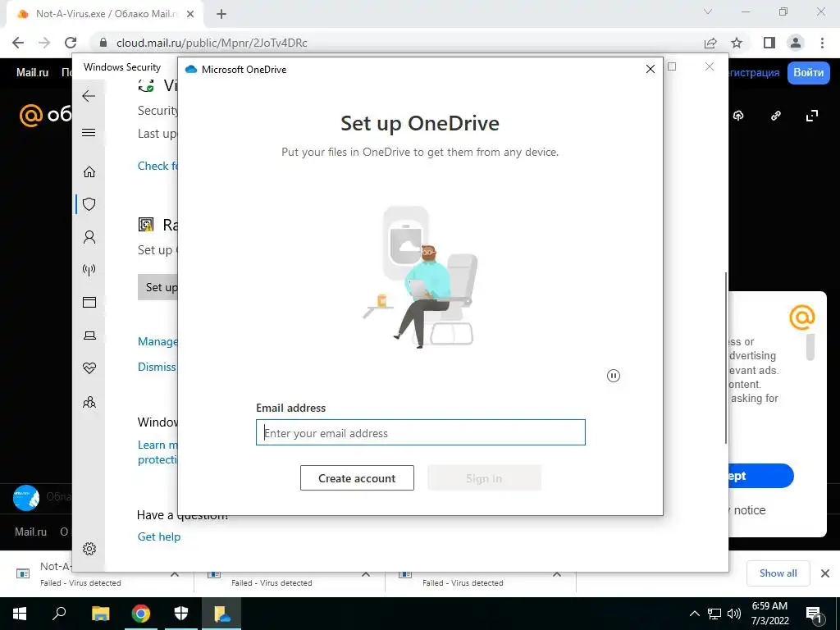Click the cookie notice scrollbar on Mail.ru
Screen dimensions: 840x630
tap(810, 347)
